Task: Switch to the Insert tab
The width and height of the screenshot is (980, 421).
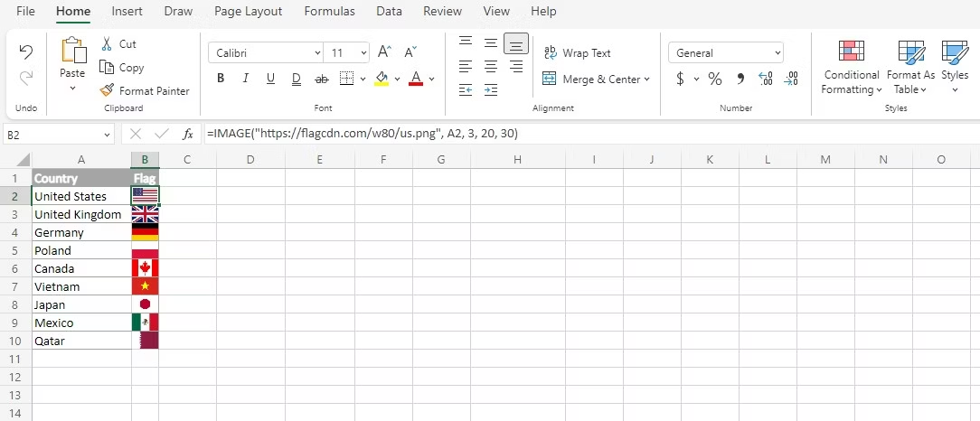Action: [x=127, y=11]
